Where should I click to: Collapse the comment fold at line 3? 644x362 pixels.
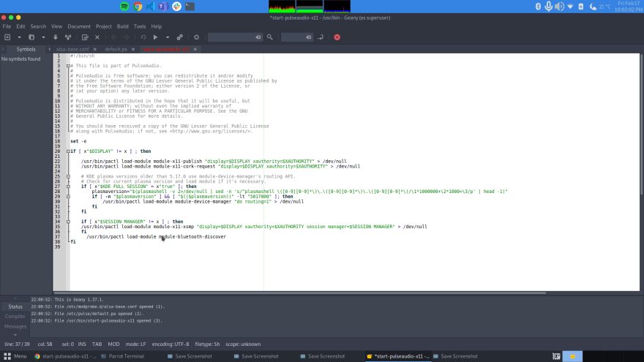tap(68, 66)
